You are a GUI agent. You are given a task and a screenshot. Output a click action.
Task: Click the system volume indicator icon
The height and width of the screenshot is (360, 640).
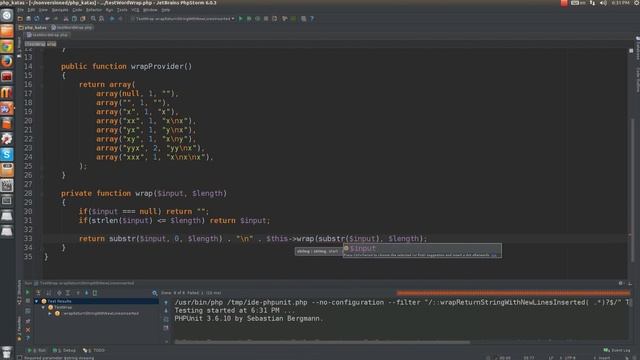(x=603, y=3)
